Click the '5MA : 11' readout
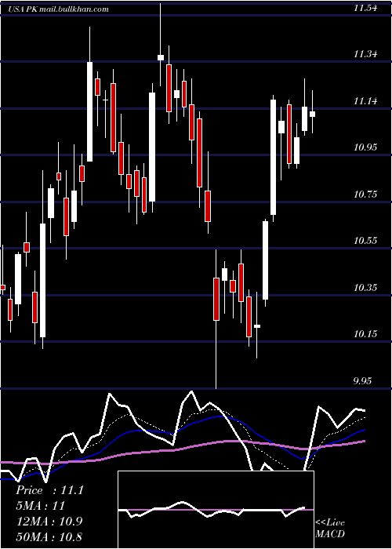392x549 pixels. [x=40, y=506]
